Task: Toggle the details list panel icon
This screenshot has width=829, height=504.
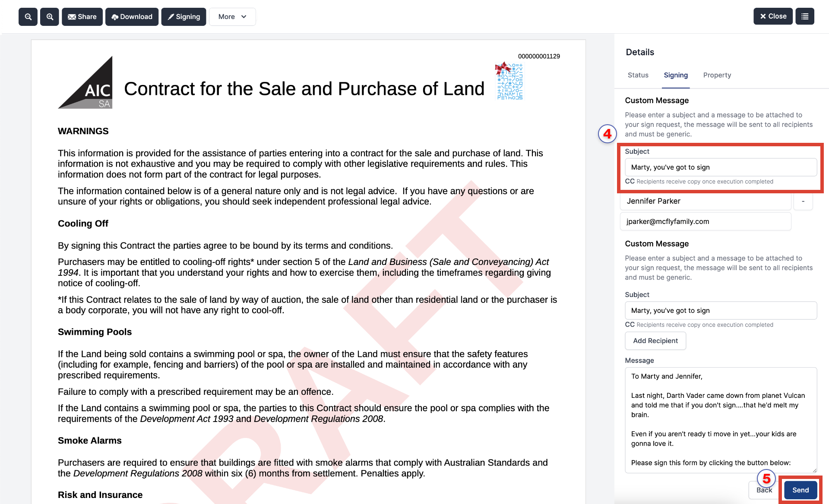Action: (805, 16)
